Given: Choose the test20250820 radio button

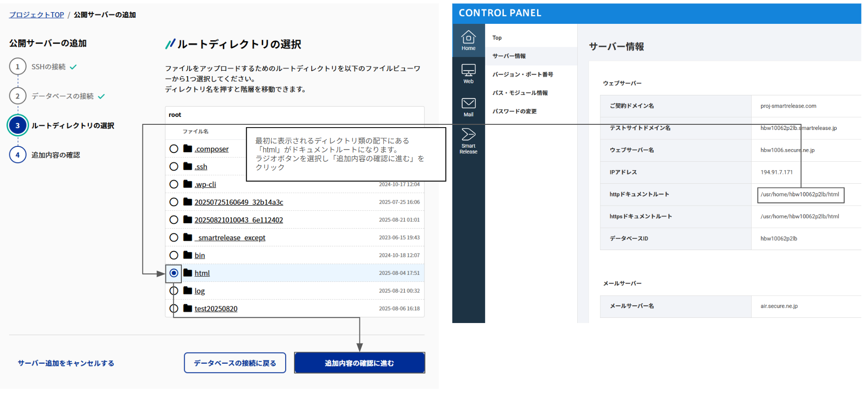Looking at the screenshot, I should [x=174, y=309].
